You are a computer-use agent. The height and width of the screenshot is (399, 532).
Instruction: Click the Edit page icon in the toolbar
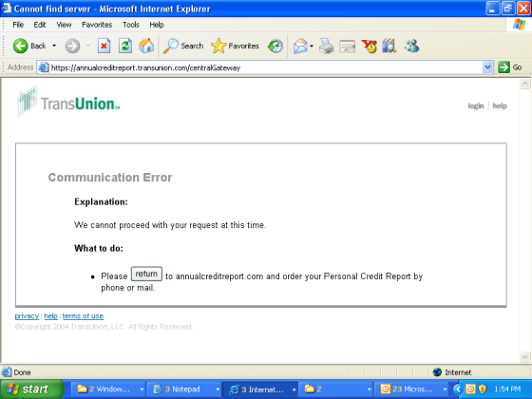tap(348, 47)
